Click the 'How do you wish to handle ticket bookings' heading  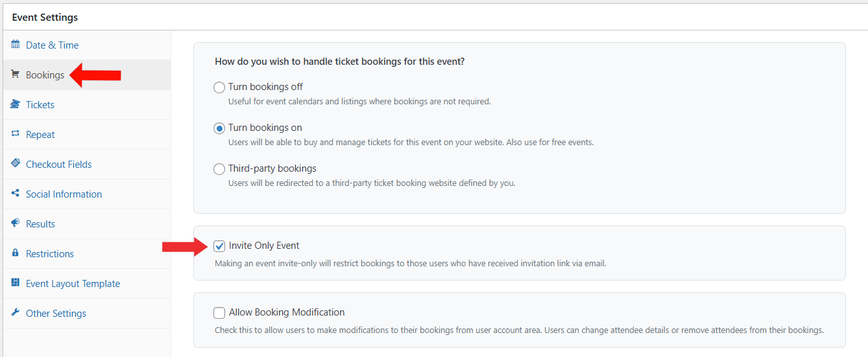point(339,62)
